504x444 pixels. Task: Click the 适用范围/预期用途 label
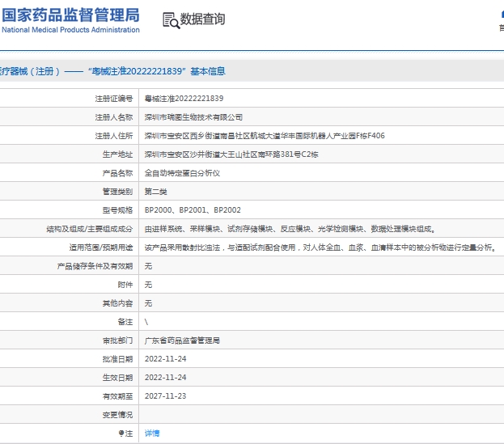pos(101,247)
